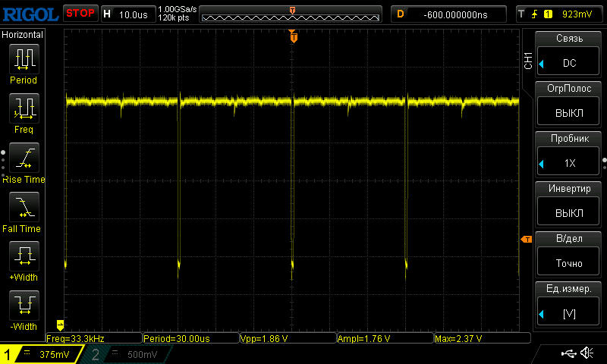Choose the Rise Time measurement icon
This screenshot has width=607, height=364.
click(24, 159)
